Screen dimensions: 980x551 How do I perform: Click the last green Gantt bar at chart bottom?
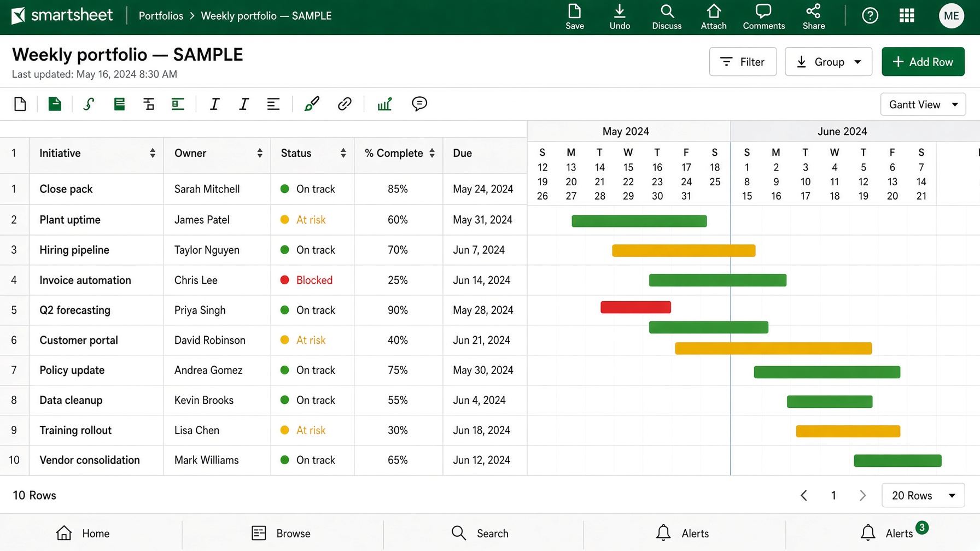[x=897, y=461]
